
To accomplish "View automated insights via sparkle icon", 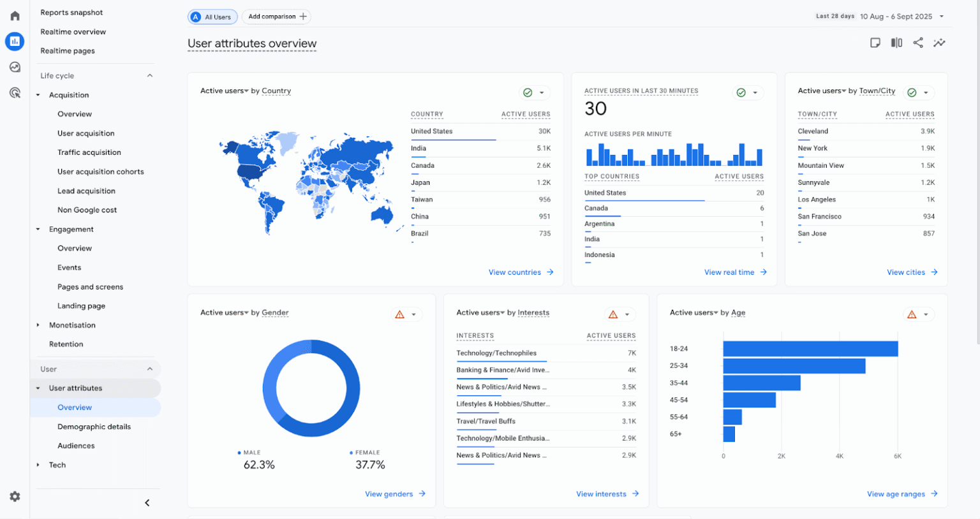I will (939, 43).
